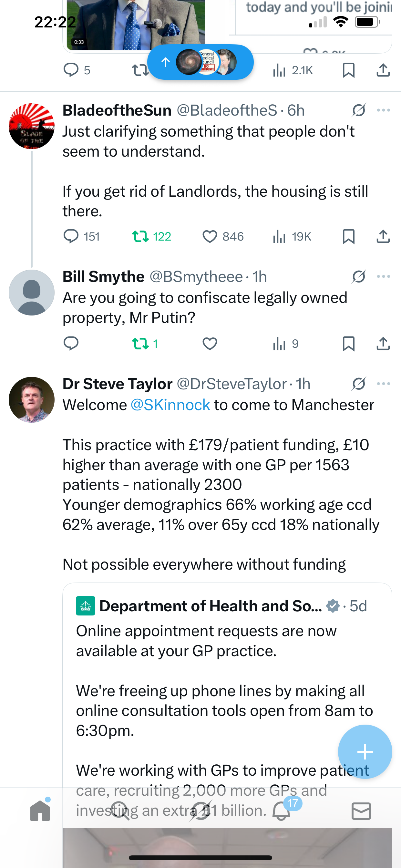Open Direct Messages envelope tab
Screen dimensions: 401x868
coord(361,811)
